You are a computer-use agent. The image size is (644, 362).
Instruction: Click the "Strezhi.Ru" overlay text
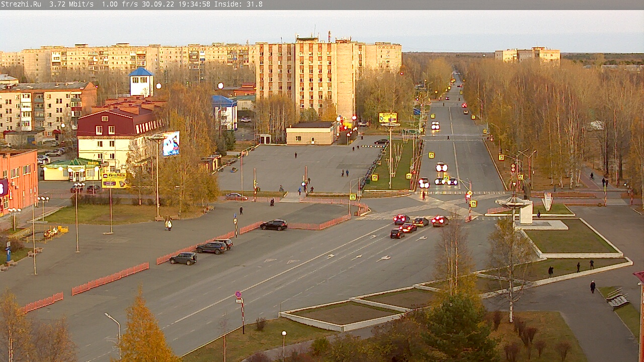(x=21, y=4)
